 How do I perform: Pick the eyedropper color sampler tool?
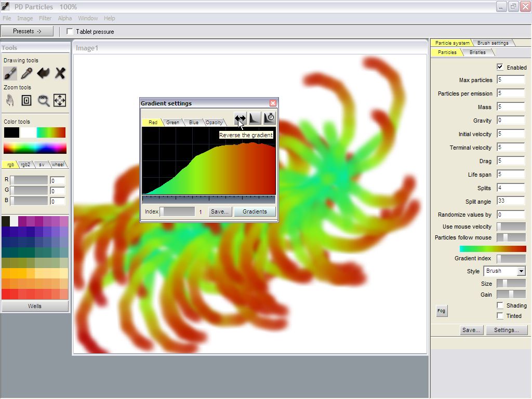[26, 73]
